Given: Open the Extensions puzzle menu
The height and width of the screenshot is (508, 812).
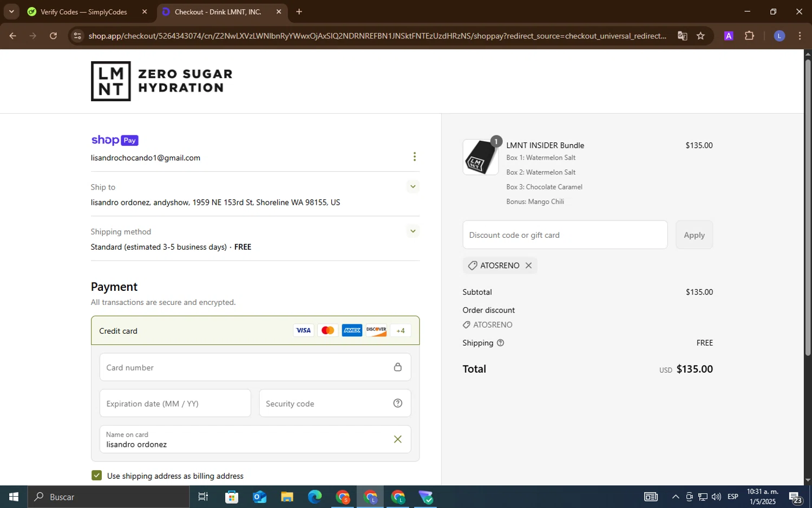Looking at the screenshot, I should [749, 36].
